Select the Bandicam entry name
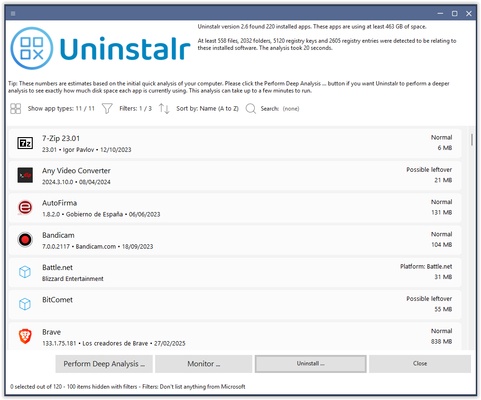The height and width of the screenshot is (400, 481). (x=58, y=235)
